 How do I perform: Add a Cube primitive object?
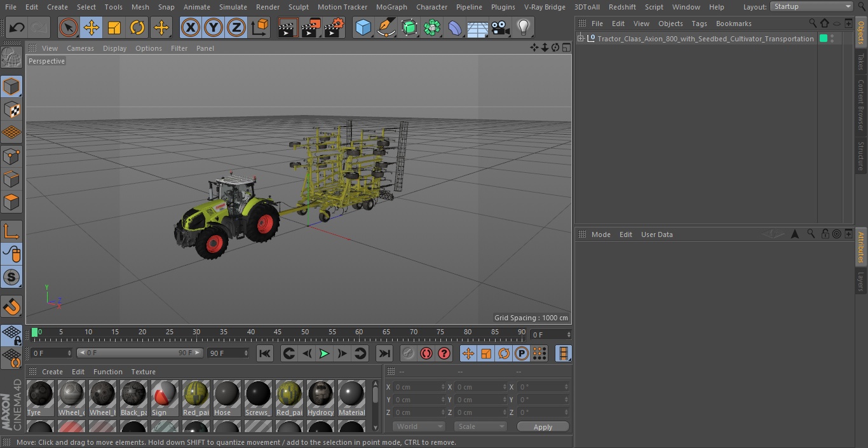click(363, 27)
